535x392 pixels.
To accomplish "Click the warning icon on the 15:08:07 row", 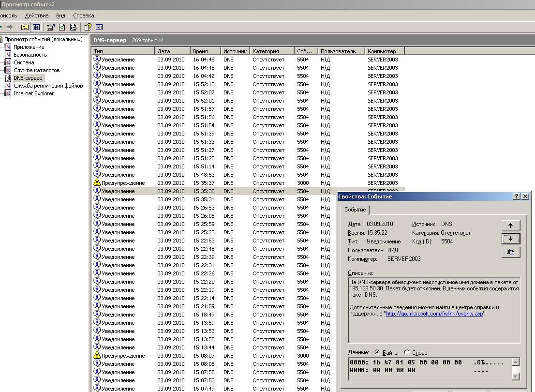I will [x=97, y=356].
